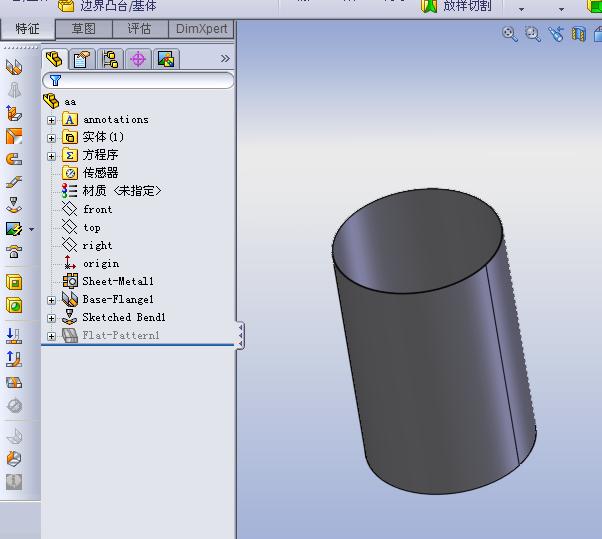Open the ConfigurationManager tab
602x539 pixels.
pos(111,60)
